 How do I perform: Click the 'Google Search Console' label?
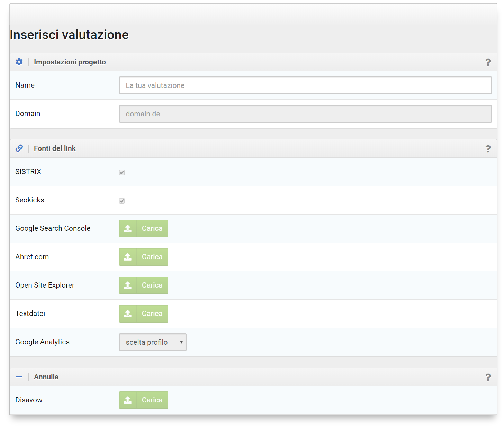[x=53, y=228]
